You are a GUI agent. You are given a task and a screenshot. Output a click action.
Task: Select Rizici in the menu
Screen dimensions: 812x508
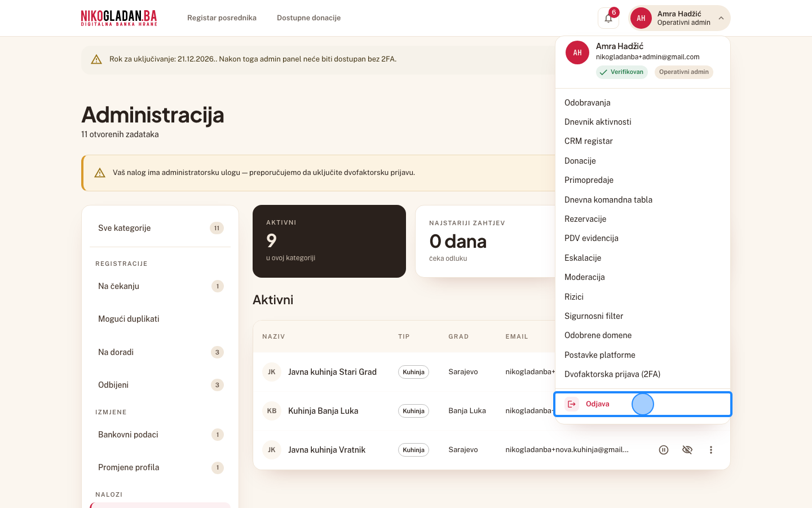click(x=643, y=297)
